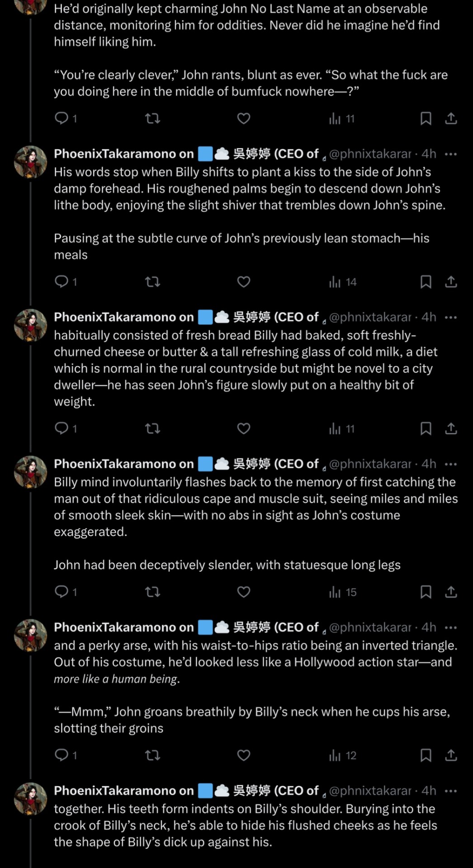Open the 4h timestamp on "together. His teeth" tweet

[429, 791]
